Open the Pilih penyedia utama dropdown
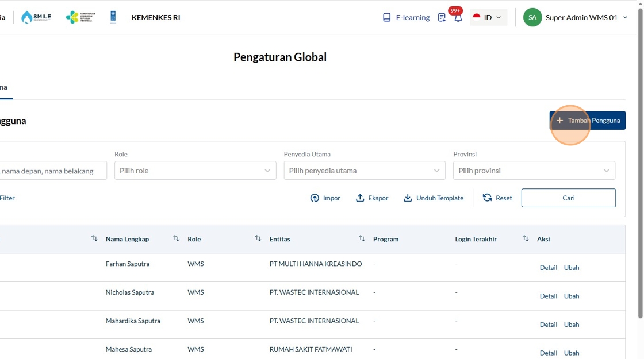644x359 pixels. pyautogui.click(x=365, y=171)
